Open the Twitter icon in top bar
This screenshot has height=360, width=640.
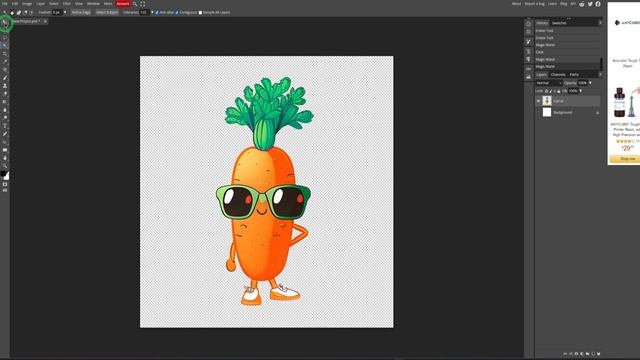point(590,4)
